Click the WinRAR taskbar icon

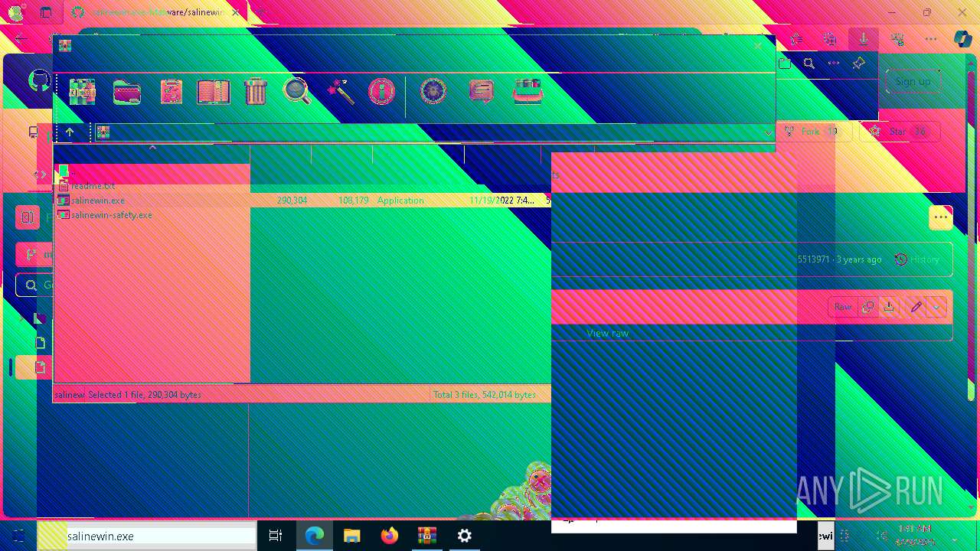[x=426, y=536]
